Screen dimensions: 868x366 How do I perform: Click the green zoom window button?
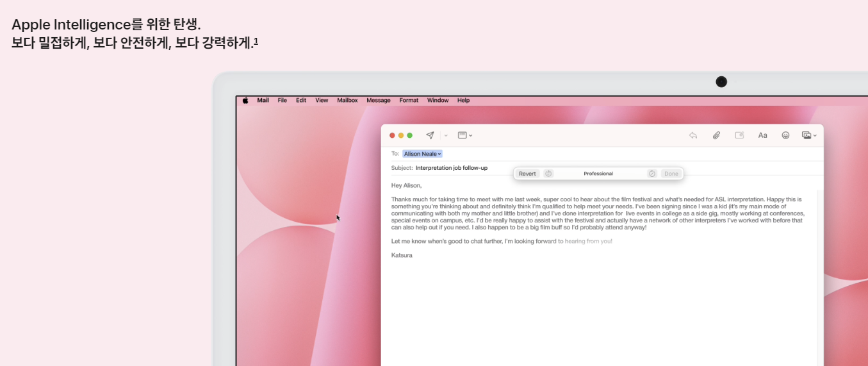pyautogui.click(x=410, y=135)
